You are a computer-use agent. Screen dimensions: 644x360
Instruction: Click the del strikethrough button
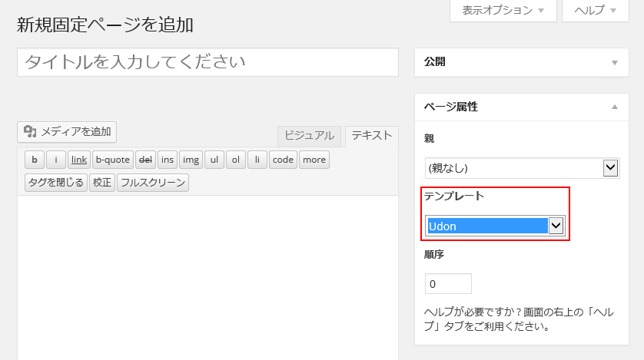point(145,160)
